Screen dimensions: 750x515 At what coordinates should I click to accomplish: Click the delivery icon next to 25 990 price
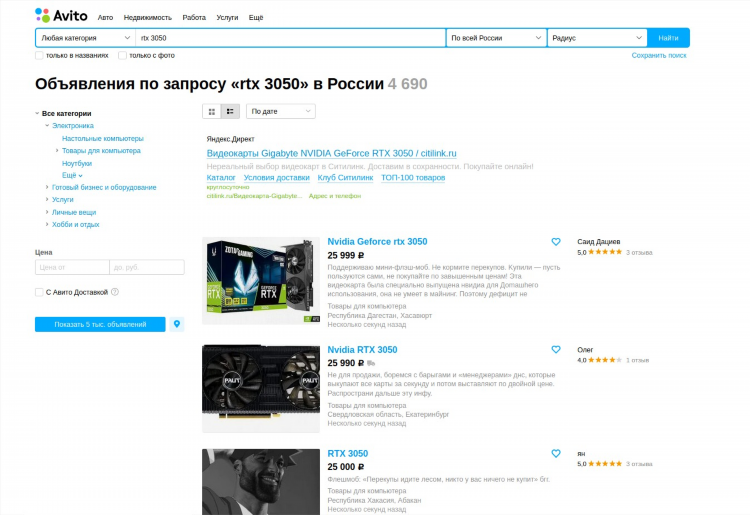(371, 363)
